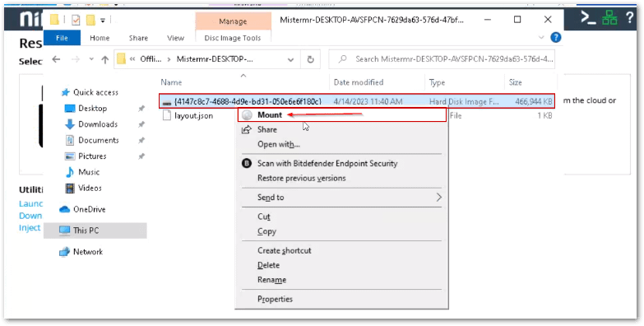Choose Mount from the context menu
Image resolution: width=644 pixels, height=326 pixels.
(341, 115)
